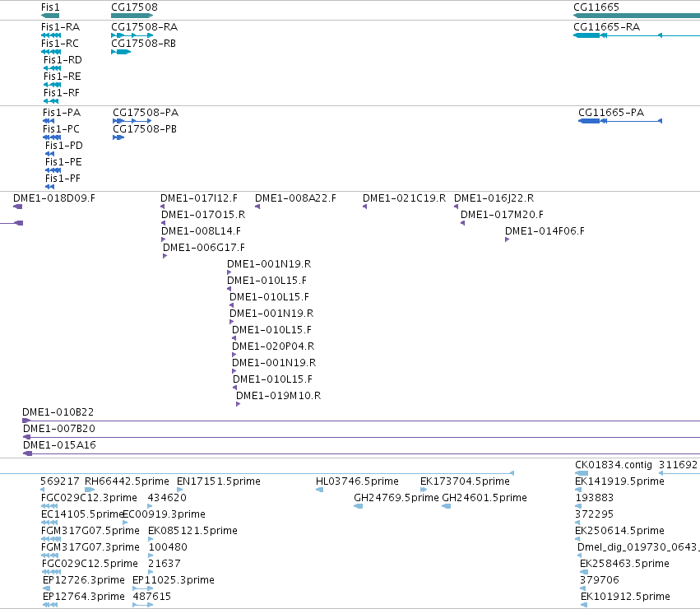Select the CG11665-RA transcript label
This screenshot has height=609, width=700.
(607, 27)
